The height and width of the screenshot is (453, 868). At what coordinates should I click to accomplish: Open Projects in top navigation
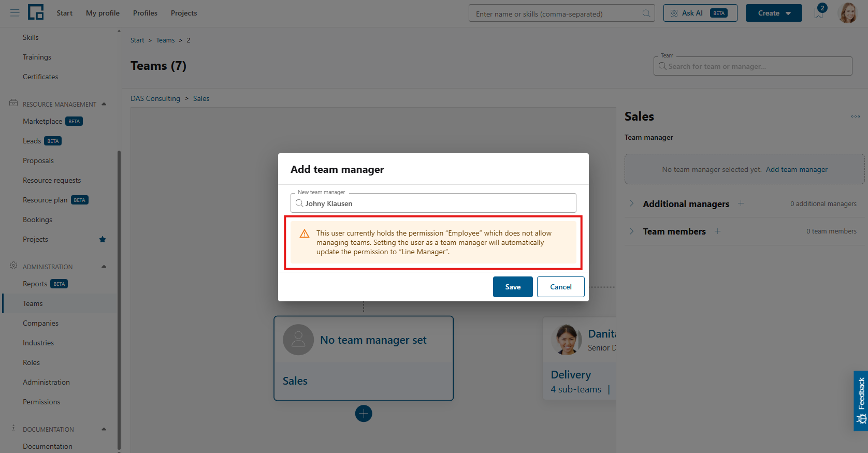coord(184,13)
